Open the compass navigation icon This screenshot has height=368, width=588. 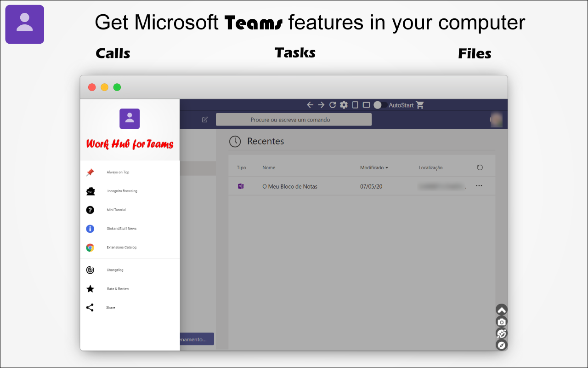pyautogui.click(x=501, y=345)
